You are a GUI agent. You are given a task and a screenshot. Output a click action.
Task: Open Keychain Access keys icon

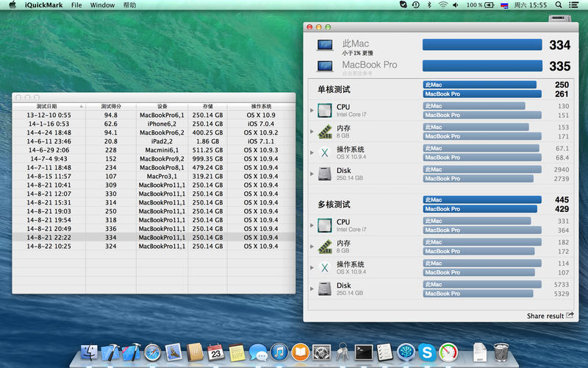pyautogui.click(x=342, y=353)
